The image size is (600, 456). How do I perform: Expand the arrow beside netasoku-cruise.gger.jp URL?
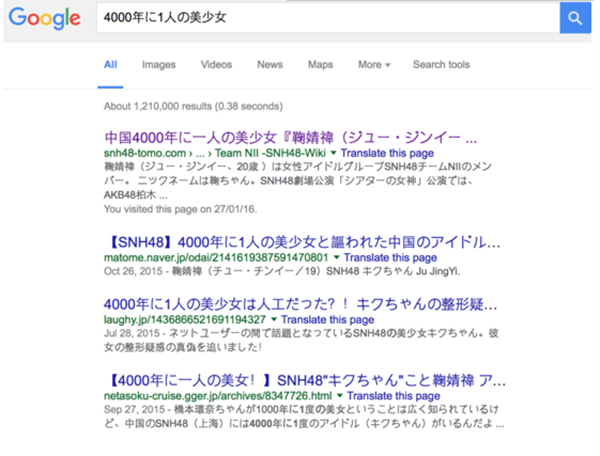(x=340, y=396)
